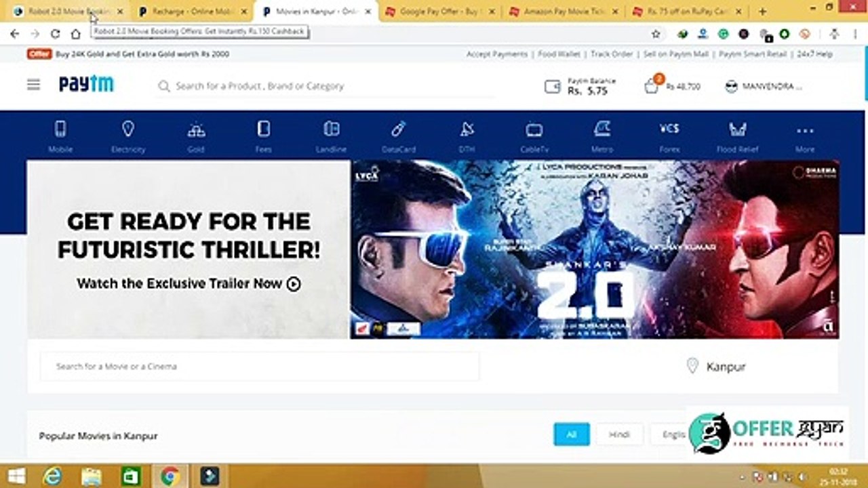Click the movie or cinema search box
The image size is (868, 488).
coord(260,366)
